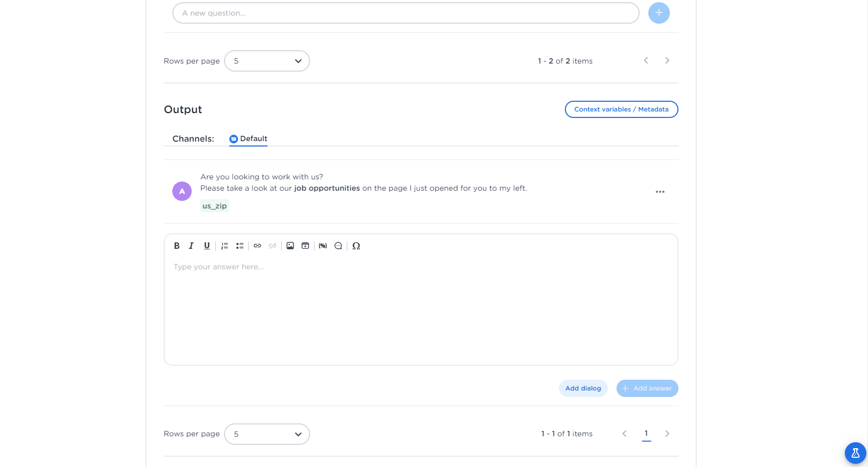This screenshot has width=868, height=467.
Task: Go to next page of questions
Action: pos(667,61)
